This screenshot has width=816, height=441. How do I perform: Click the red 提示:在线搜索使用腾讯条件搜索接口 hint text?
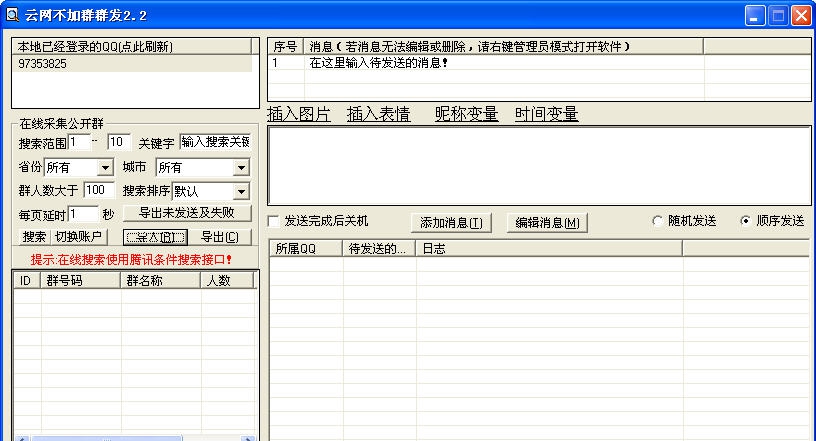[x=131, y=259]
